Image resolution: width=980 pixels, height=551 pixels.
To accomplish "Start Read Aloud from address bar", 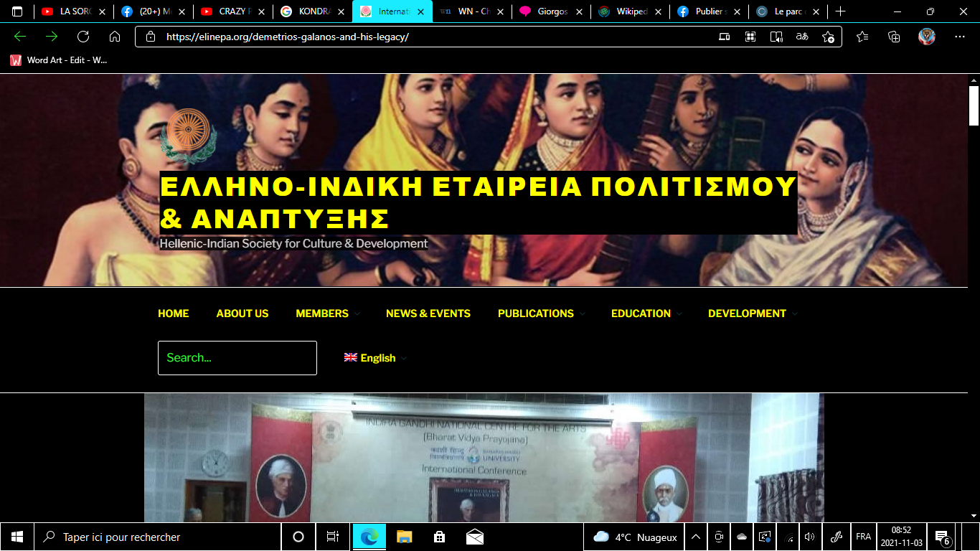I will pyautogui.click(x=776, y=37).
